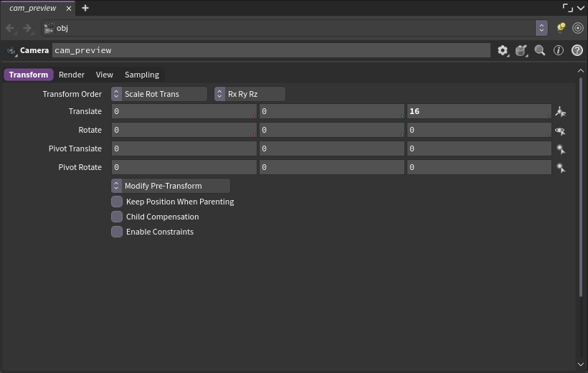Click the Translate X field
This screenshot has height=373, width=588.
point(184,111)
